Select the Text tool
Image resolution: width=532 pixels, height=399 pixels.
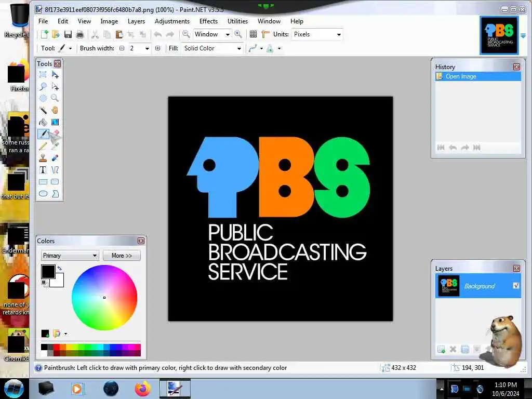click(x=43, y=170)
